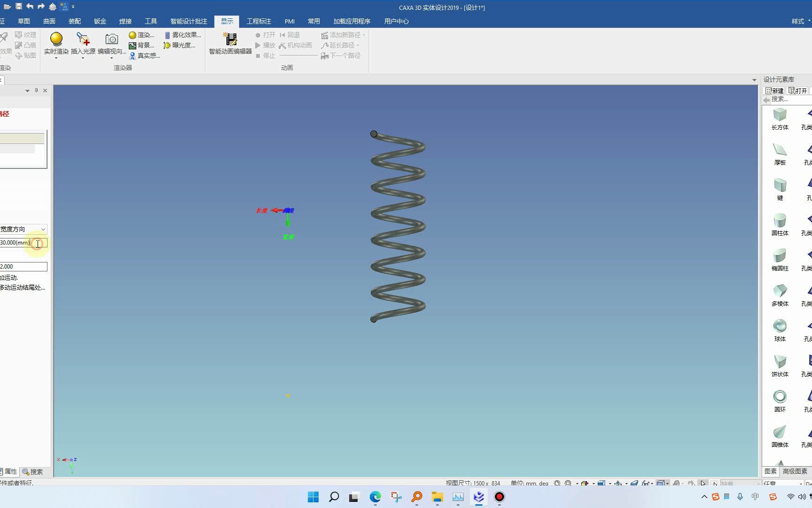Click the Insert Light Source (插入光源) icon

[x=83, y=39]
